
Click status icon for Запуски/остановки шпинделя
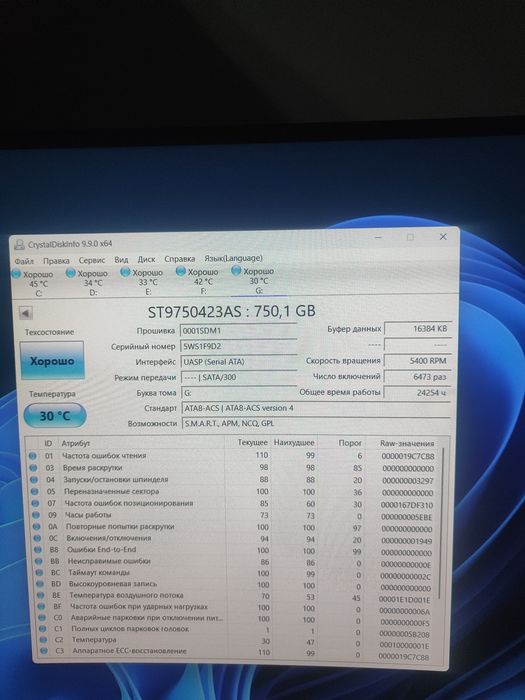tap(34, 480)
